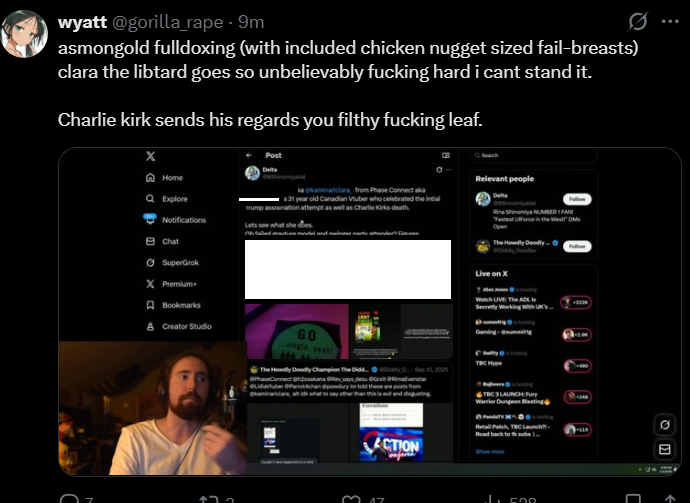The height and width of the screenshot is (503, 690).
Task: Open the floating Grok button
Action: [664, 425]
